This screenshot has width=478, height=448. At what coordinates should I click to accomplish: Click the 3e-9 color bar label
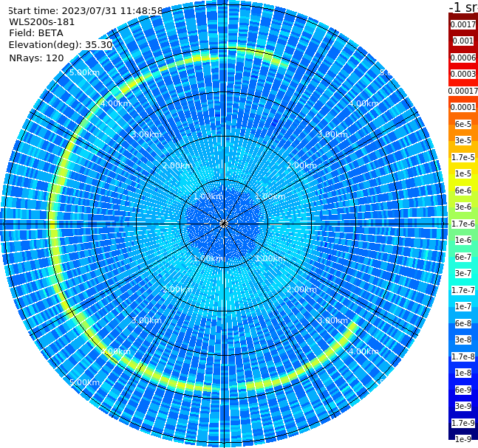[x=463, y=406]
